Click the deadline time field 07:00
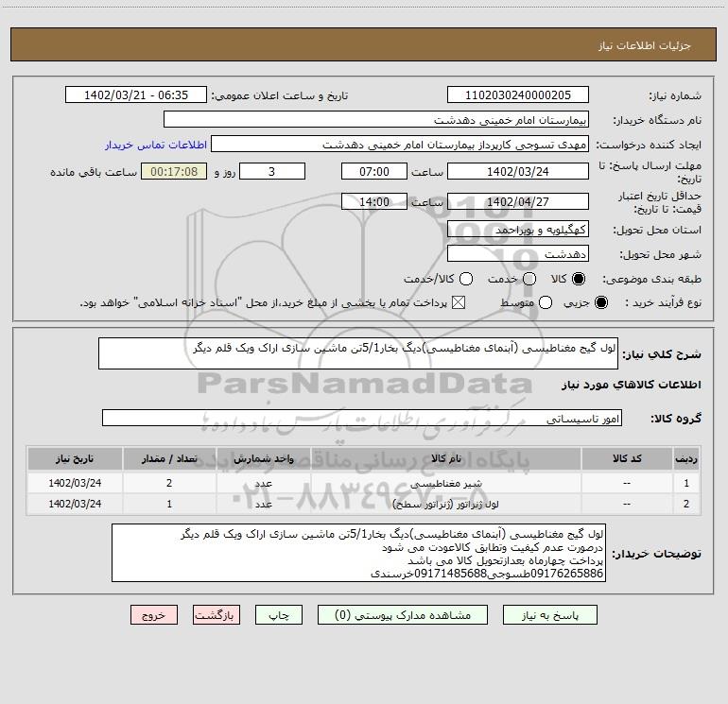Image resolution: width=728 pixels, height=704 pixels. (x=374, y=171)
